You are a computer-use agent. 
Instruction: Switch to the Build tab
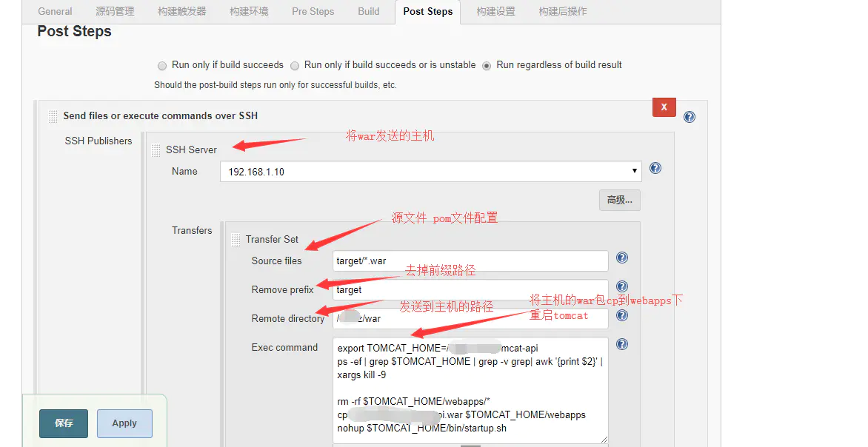tap(369, 11)
